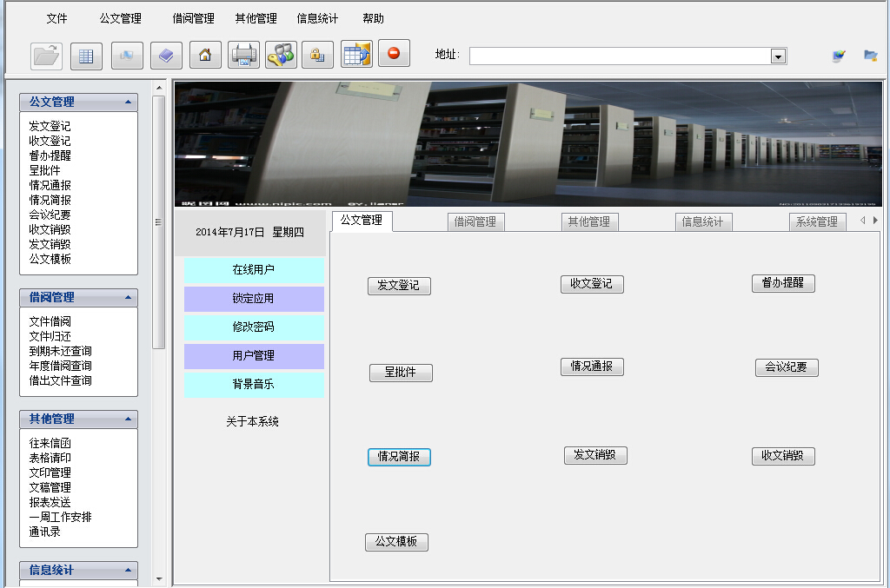
Task: Select 往来信函 in the sidebar
Action: pyautogui.click(x=50, y=444)
